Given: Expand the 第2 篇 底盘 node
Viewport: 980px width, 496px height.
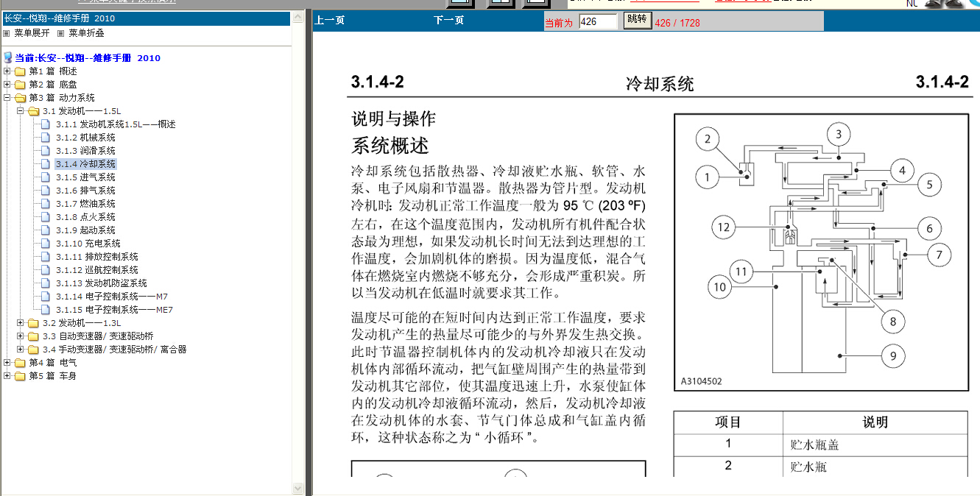Looking at the screenshot, I should pyautogui.click(x=7, y=85).
